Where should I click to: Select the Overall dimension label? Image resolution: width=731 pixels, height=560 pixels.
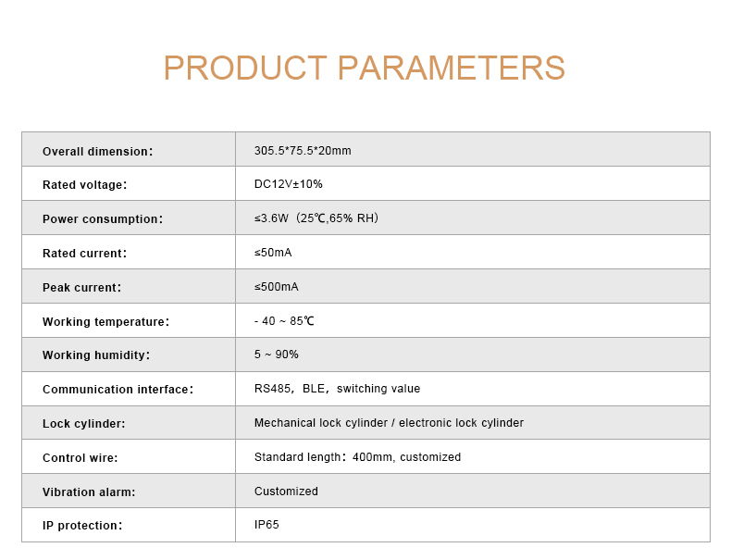click(x=97, y=151)
